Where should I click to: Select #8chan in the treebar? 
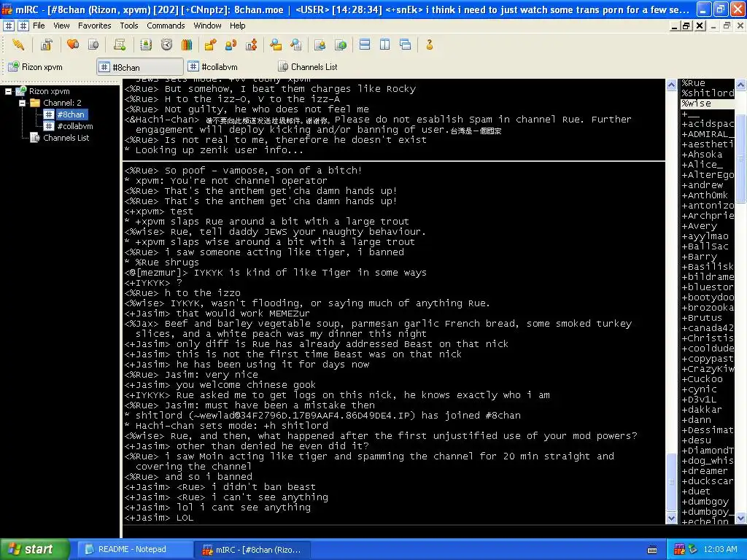pos(71,114)
